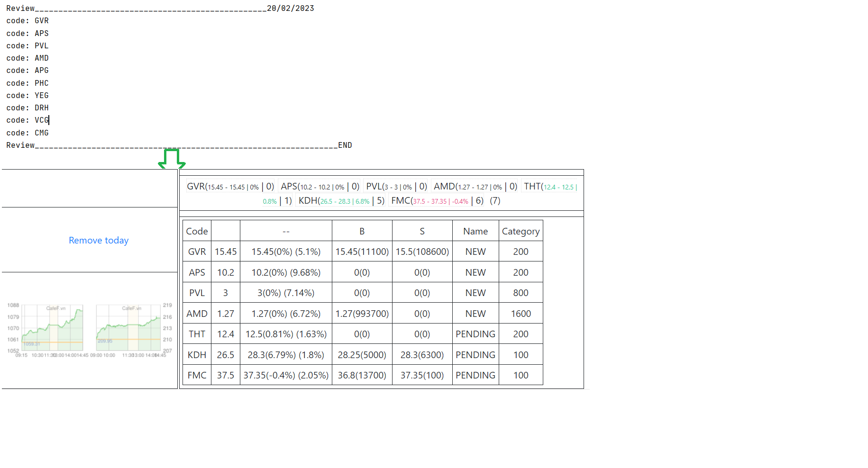The width and height of the screenshot is (868, 468).
Task: Click the Review header line dated 20/02/2023
Action: [160, 9]
